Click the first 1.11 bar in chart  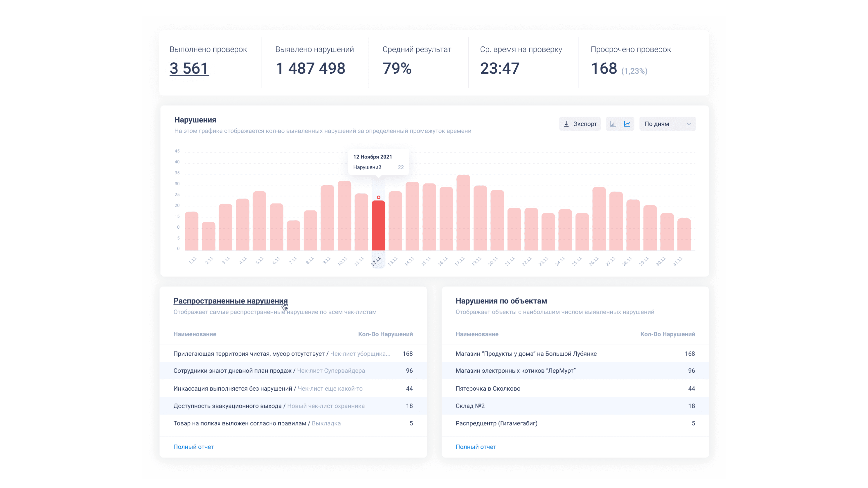coord(191,231)
